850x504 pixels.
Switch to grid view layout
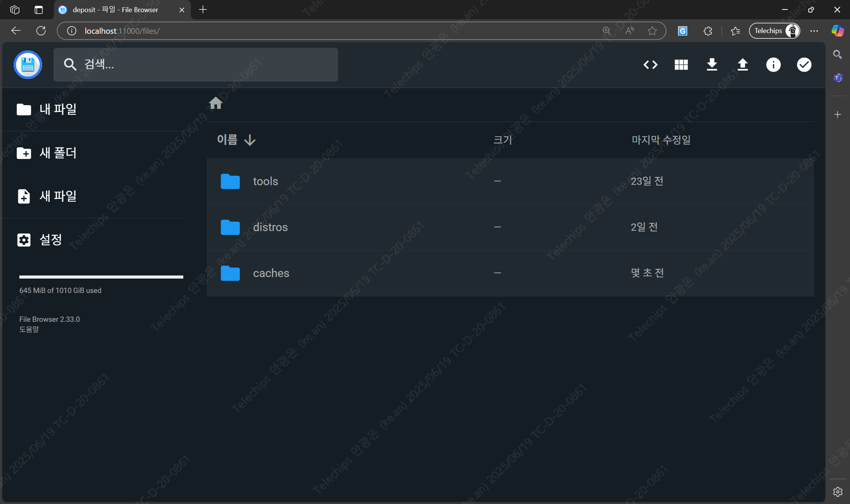(681, 65)
